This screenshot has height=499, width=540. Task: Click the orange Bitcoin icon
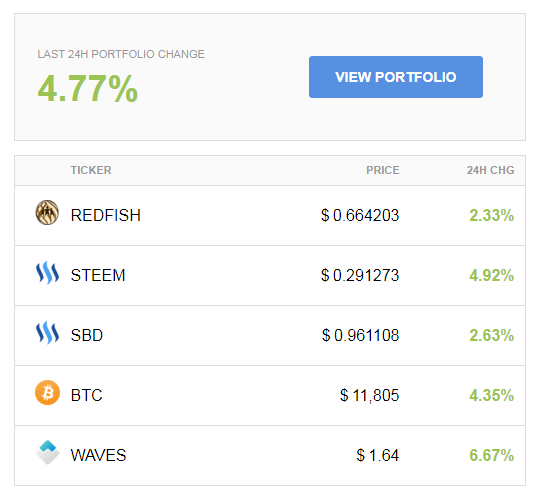pos(48,393)
